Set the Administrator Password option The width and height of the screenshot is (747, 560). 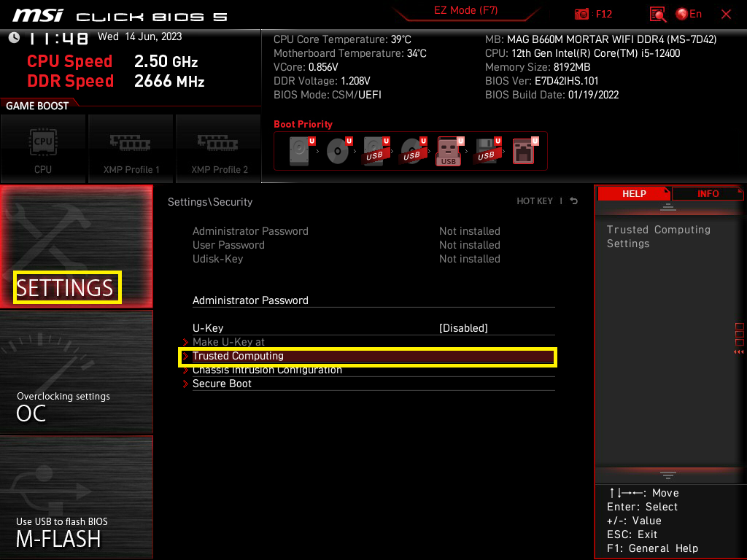(373, 300)
